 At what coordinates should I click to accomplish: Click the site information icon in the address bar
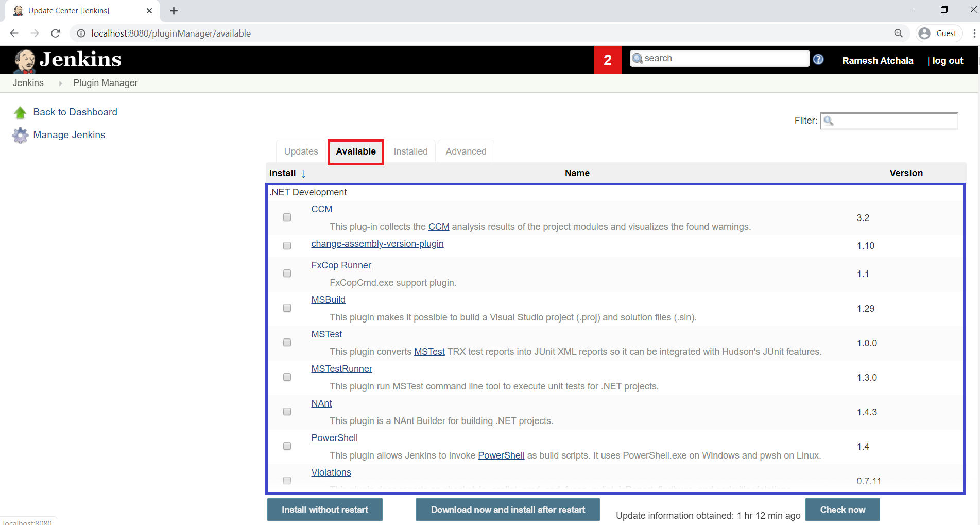(x=81, y=33)
